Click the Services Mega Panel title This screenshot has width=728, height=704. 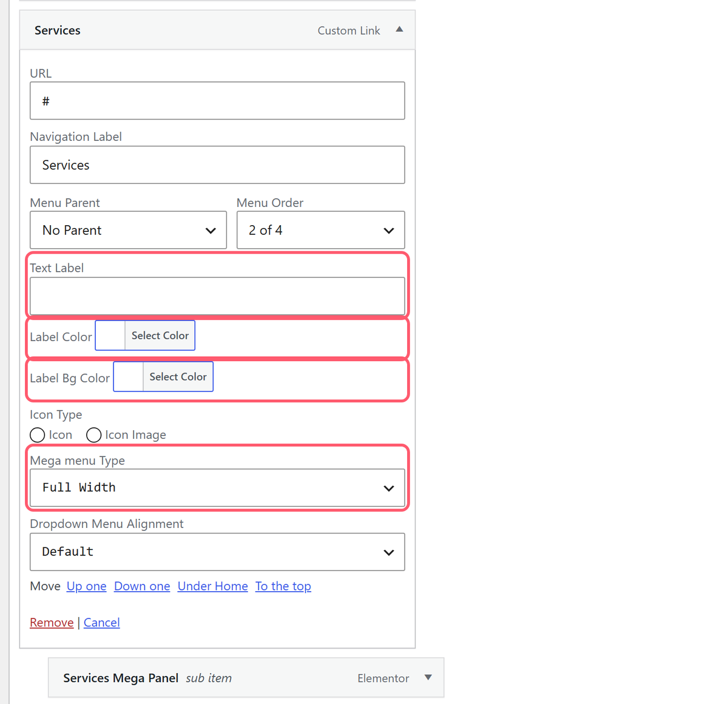point(121,678)
